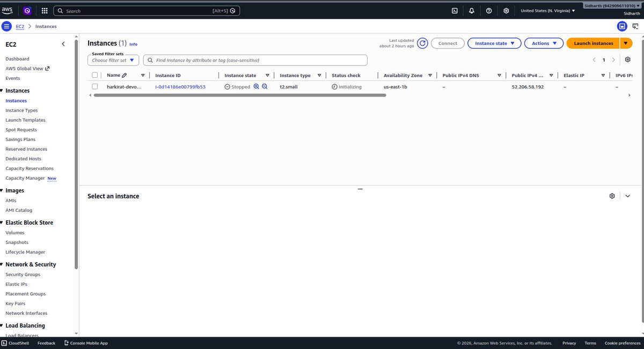Open details pane settings gear icon

(x=612, y=196)
